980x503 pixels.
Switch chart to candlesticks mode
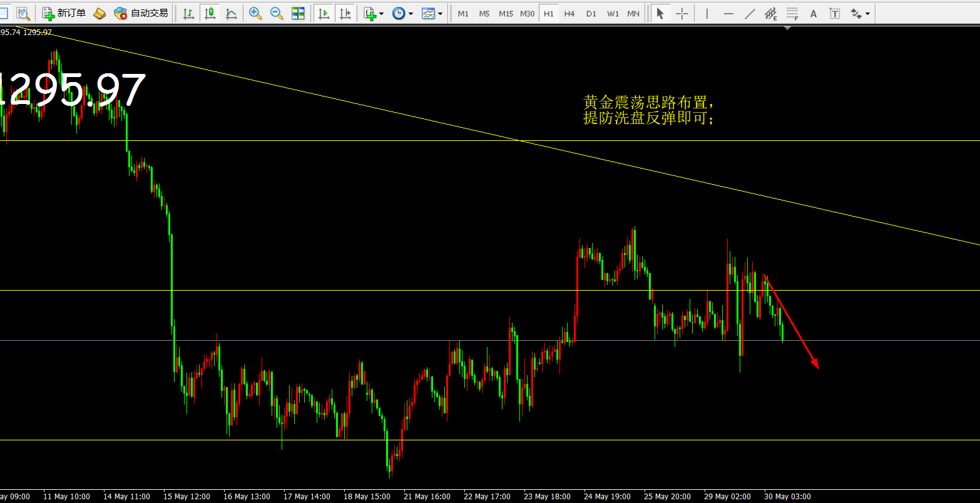210,13
